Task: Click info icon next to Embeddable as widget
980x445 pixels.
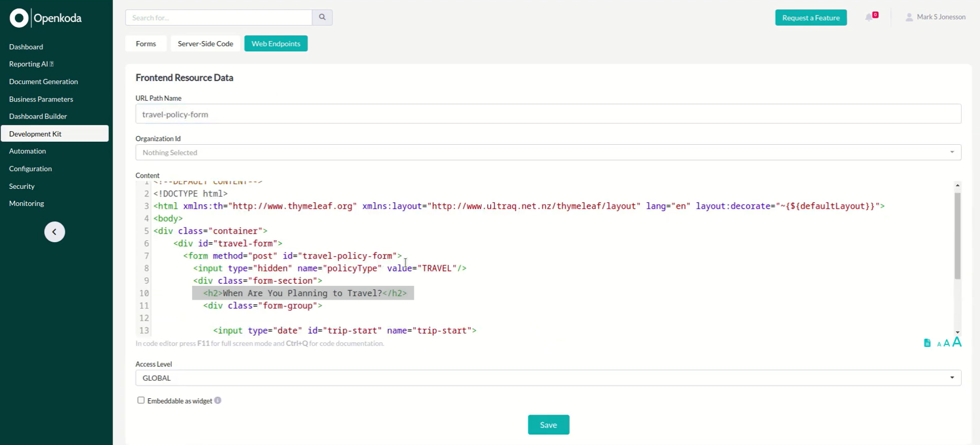Action: [x=218, y=400]
